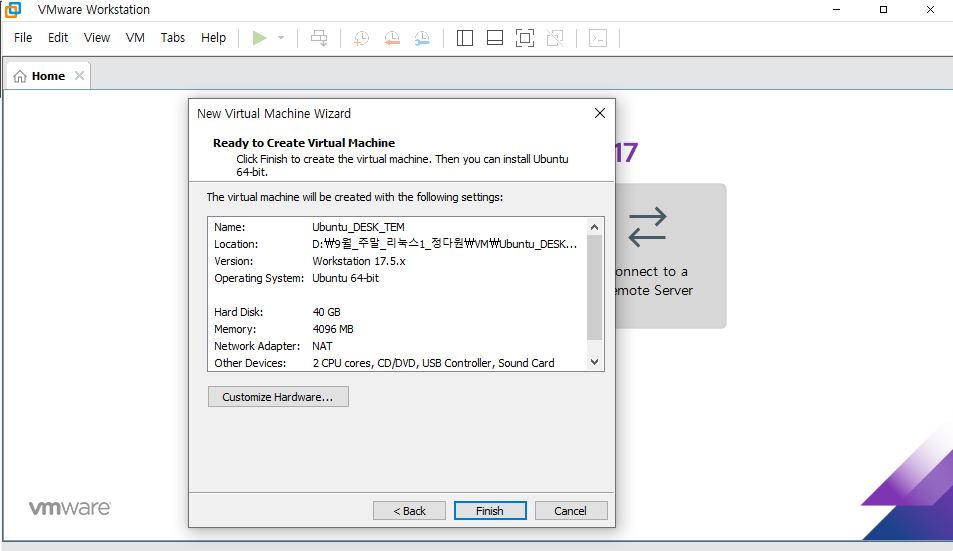
Task: Toggle the thumbnail bar view icon
Action: pos(495,38)
